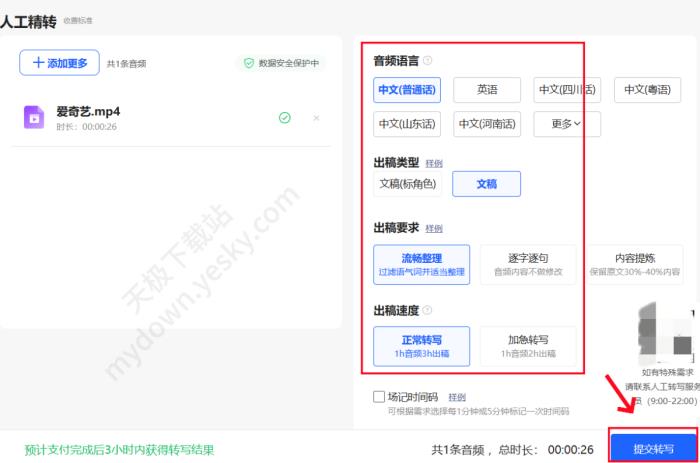Remove 爱奇艺.mp4 with the X icon
The width and height of the screenshot is (700, 463).
316,118
